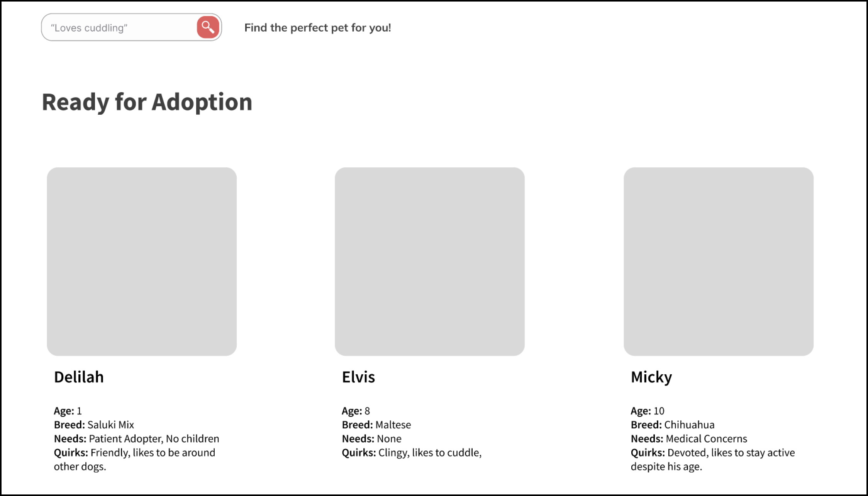This screenshot has height=496, width=868.
Task: Click the Ready for Adoption heading
Action: (x=147, y=102)
